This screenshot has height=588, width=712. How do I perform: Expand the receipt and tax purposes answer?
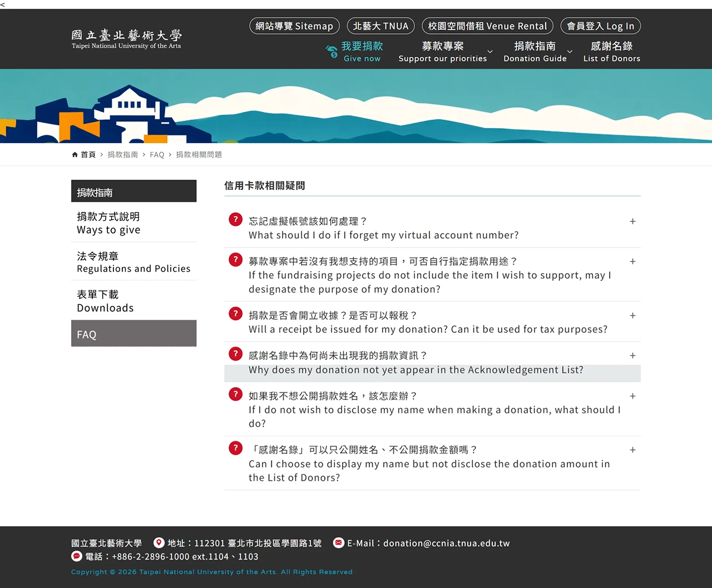[x=632, y=315]
